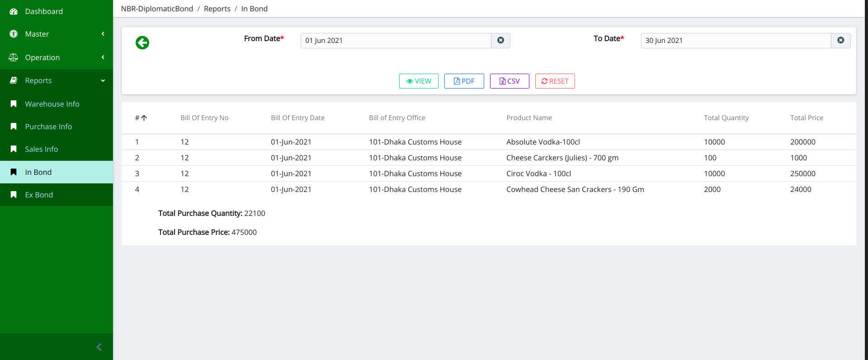Sort by Total Quantity header
The width and height of the screenshot is (868, 360).
(x=726, y=118)
